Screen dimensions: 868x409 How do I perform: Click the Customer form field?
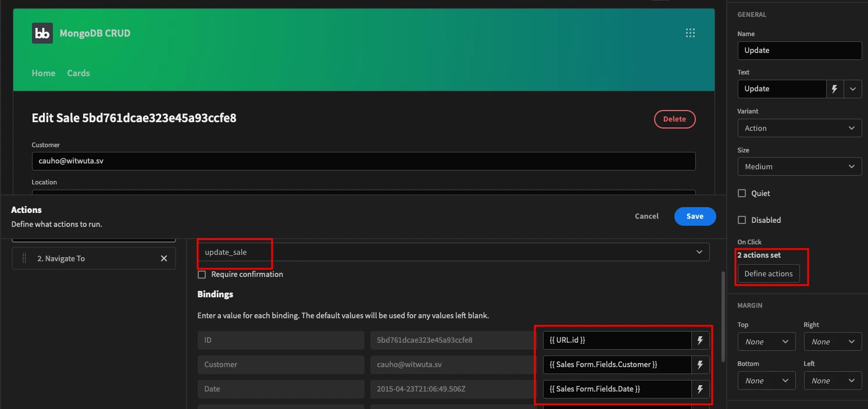coord(363,161)
